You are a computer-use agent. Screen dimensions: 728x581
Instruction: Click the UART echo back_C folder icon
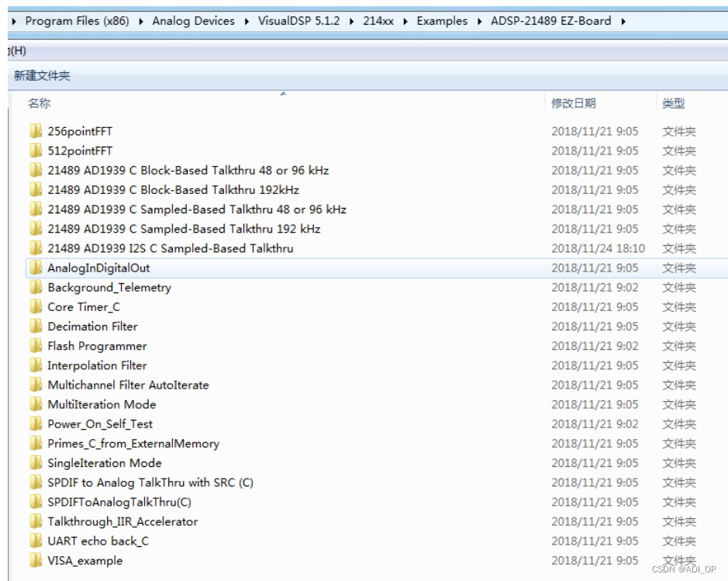click(x=36, y=541)
